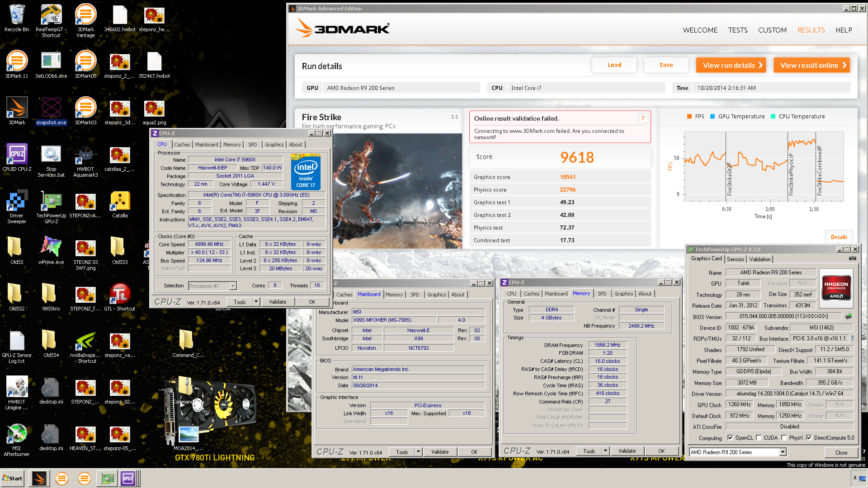Click the GPU-Z BIOS save chip icon
Image resolution: width=868 pixels, height=488 pixels.
pyautogui.click(x=849, y=316)
